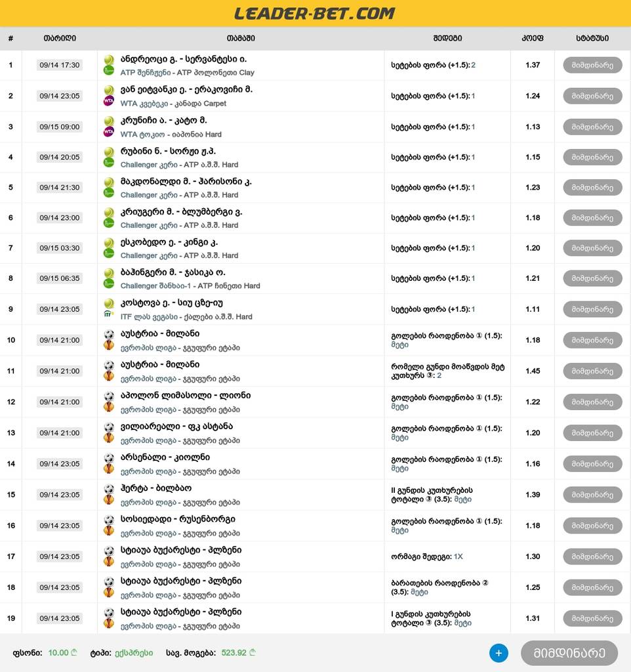Click tennis ball icon for კრიუგერი მ. - ბლუმბერგი ვ.
Screen dimensions: 631x672
click(109, 212)
